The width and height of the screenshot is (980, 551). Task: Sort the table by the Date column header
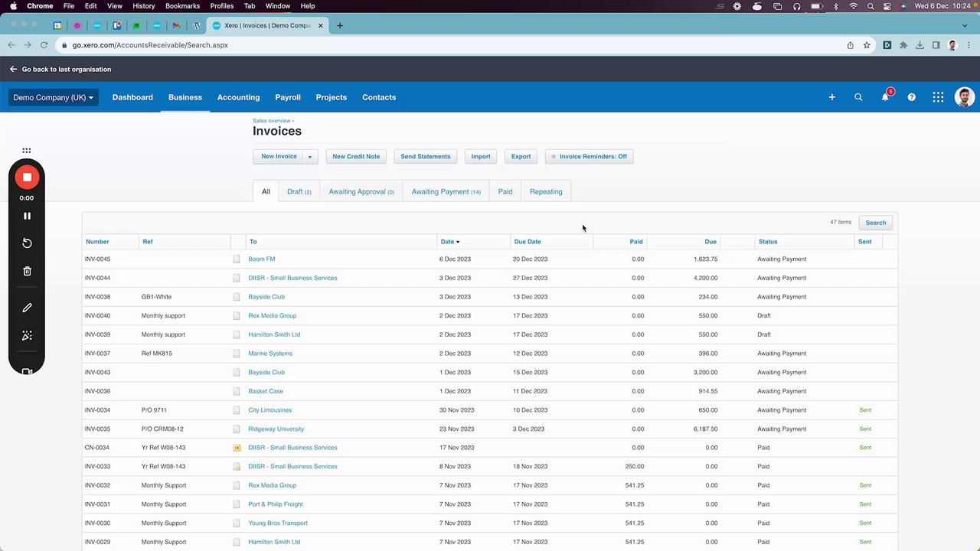(450, 242)
